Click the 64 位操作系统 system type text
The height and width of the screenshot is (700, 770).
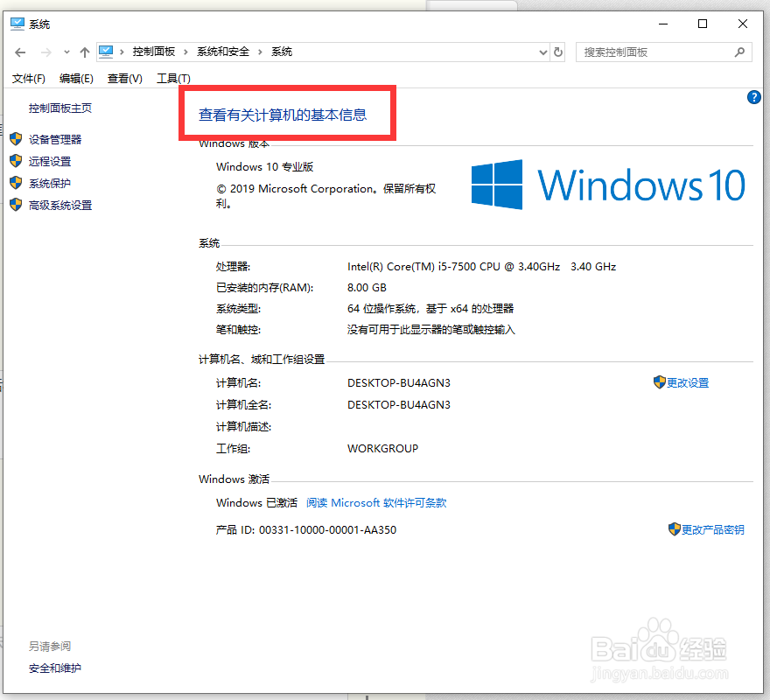430,309
